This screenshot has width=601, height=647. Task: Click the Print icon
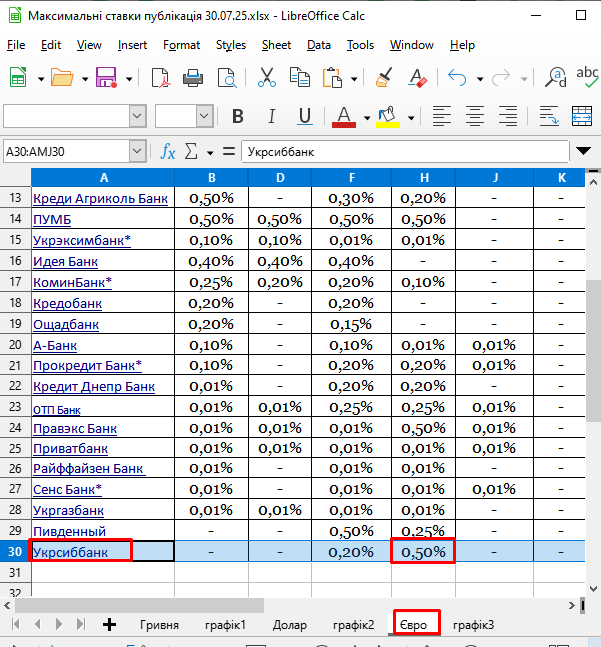pos(193,78)
